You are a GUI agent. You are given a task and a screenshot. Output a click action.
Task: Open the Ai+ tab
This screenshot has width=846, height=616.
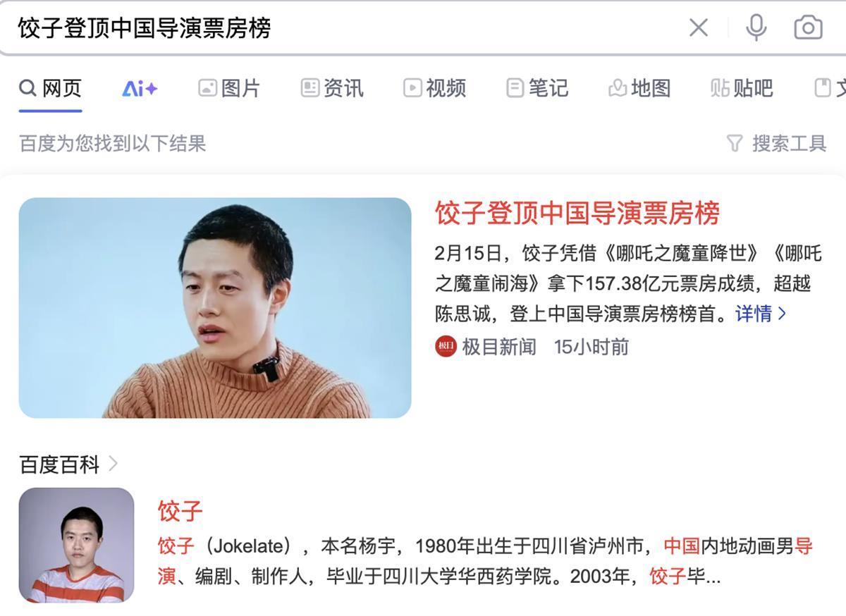pos(140,88)
